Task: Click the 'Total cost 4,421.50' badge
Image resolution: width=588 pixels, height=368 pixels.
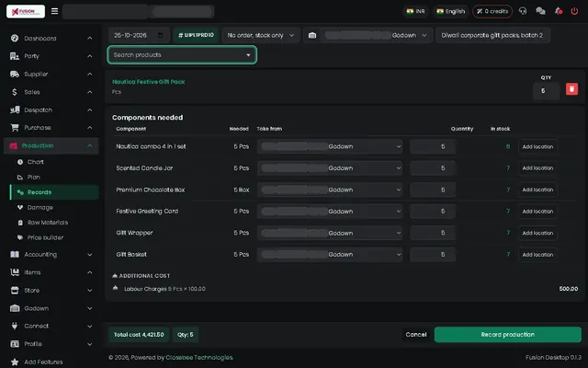Action: pyautogui.click(x=139, y=335)
